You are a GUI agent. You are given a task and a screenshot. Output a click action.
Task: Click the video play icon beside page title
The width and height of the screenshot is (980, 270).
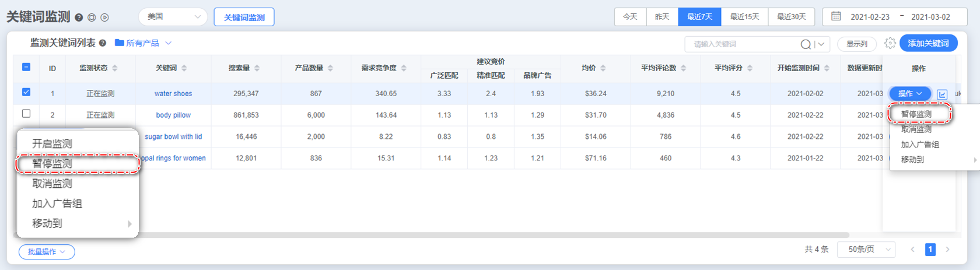click(105, 17)
